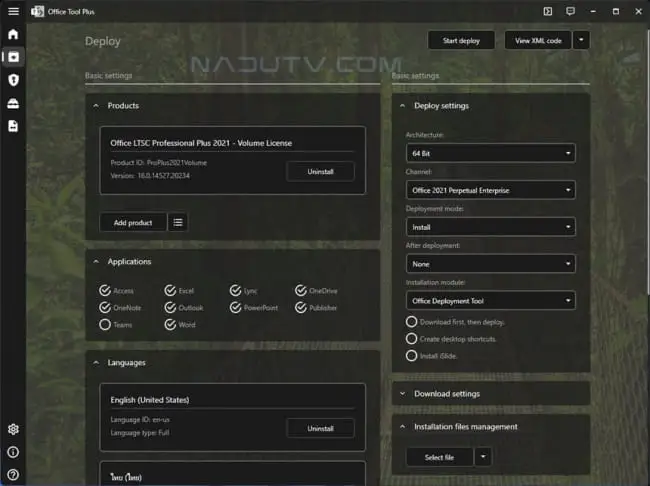Click the Start deploy button
The height and width of the screenshot is (486, 650).
coord(461,40)
